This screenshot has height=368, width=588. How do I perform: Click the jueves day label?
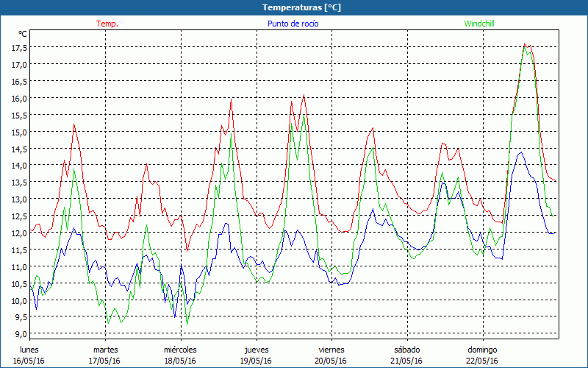click(x=256, y=350)
